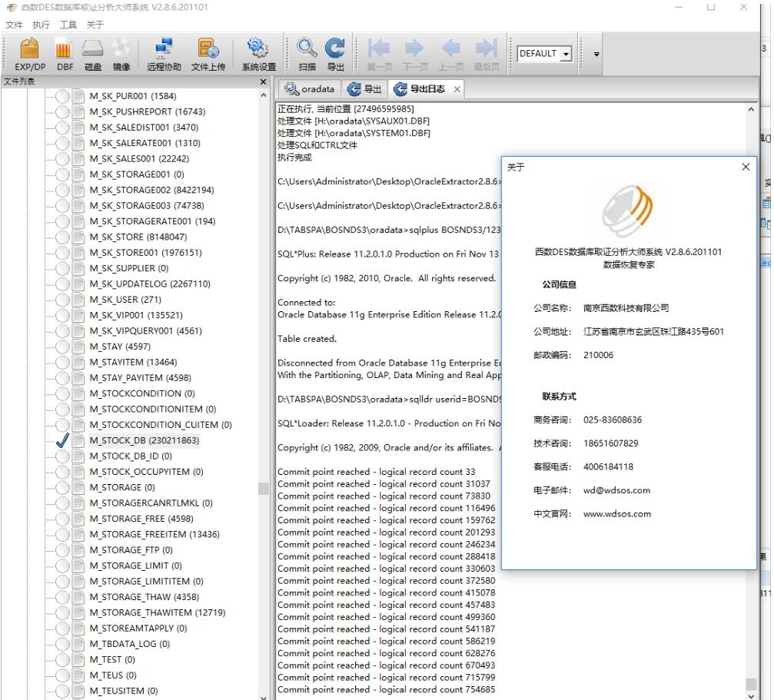Select the M_SK_VIPQUERY001 (4561) row
Image resolution: width=774 pixels, height=700 pixels.
[x=145, y=331]
